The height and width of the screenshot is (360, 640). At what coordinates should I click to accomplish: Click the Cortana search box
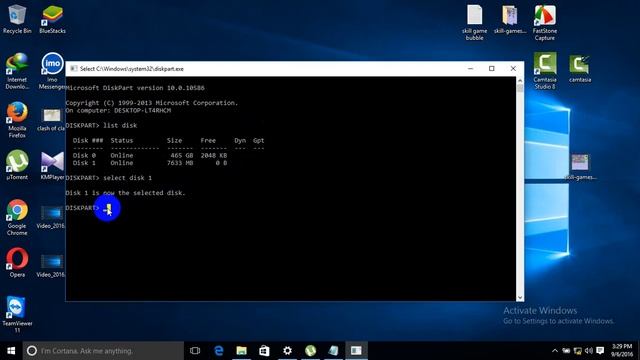tap(103, 351)
